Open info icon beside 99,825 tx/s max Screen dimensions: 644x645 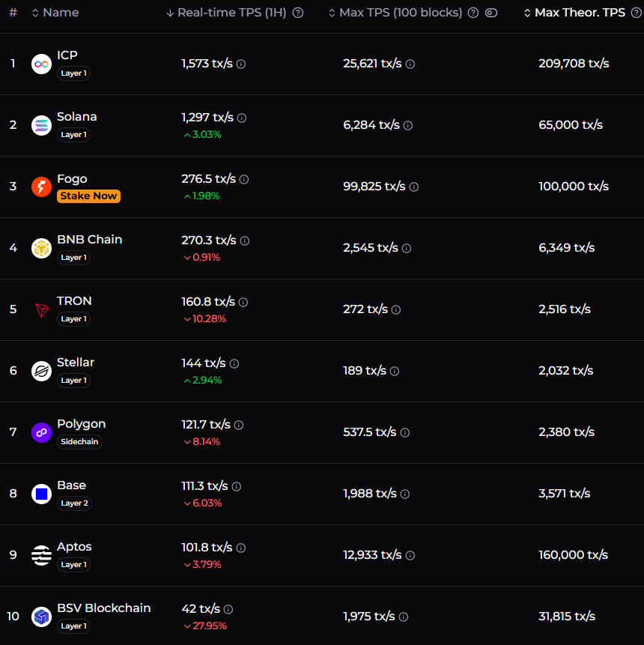click(414, 187)
